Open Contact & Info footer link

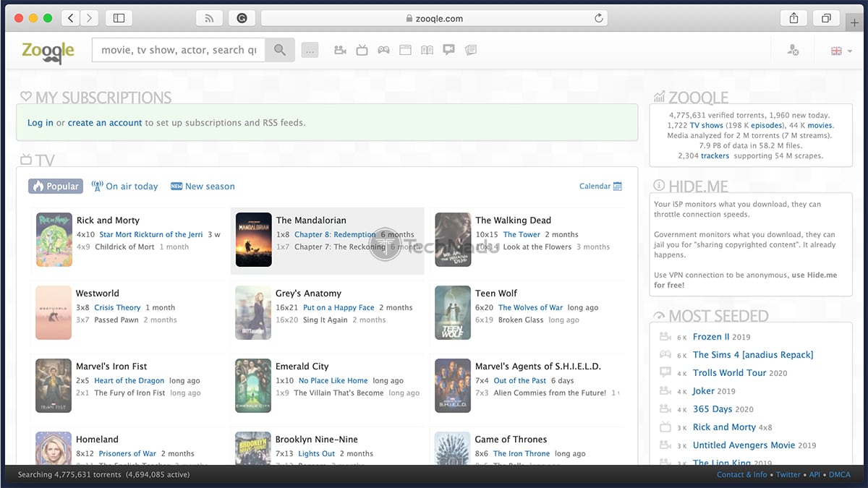[742, 475]
